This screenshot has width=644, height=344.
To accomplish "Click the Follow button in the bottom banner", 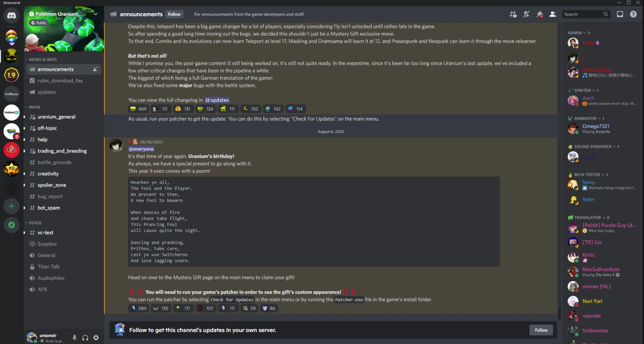I will tap(541, 330).
